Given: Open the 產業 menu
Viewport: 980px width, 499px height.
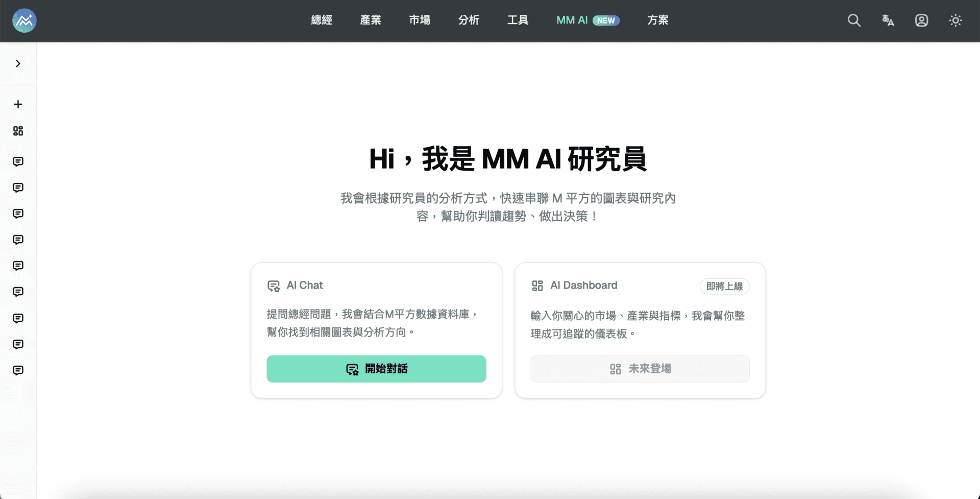Looking at the screenshot, I should click(x=371, y=20).
